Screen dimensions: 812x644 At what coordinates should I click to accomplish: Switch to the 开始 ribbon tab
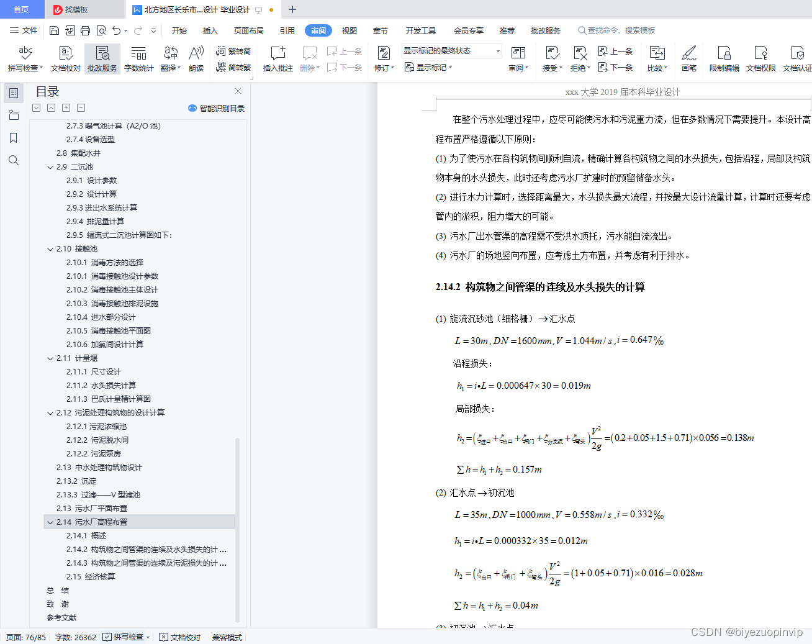(x=179, y=30)
